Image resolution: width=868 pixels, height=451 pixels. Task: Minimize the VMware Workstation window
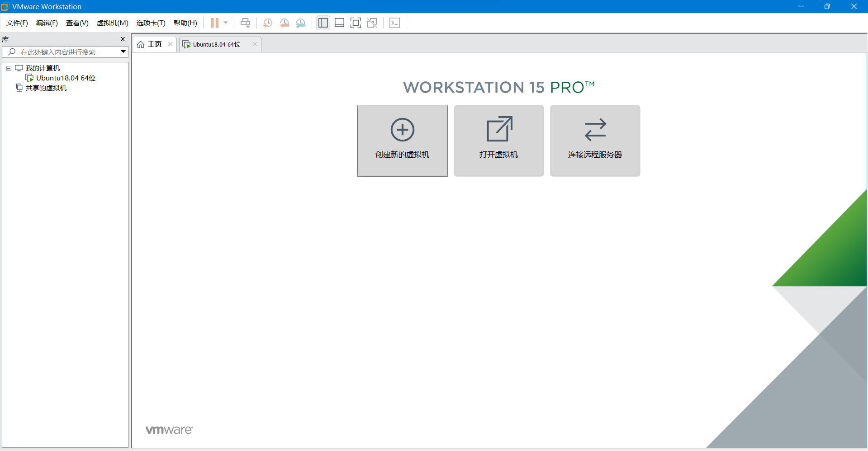coord(801,6)
